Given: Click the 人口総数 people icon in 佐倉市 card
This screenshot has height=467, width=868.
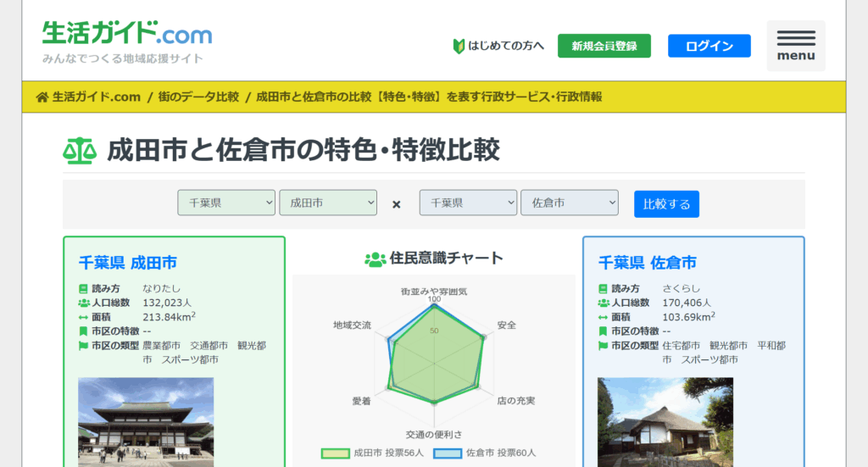Looking at the screenshot, I should click(x=604, y=303).
